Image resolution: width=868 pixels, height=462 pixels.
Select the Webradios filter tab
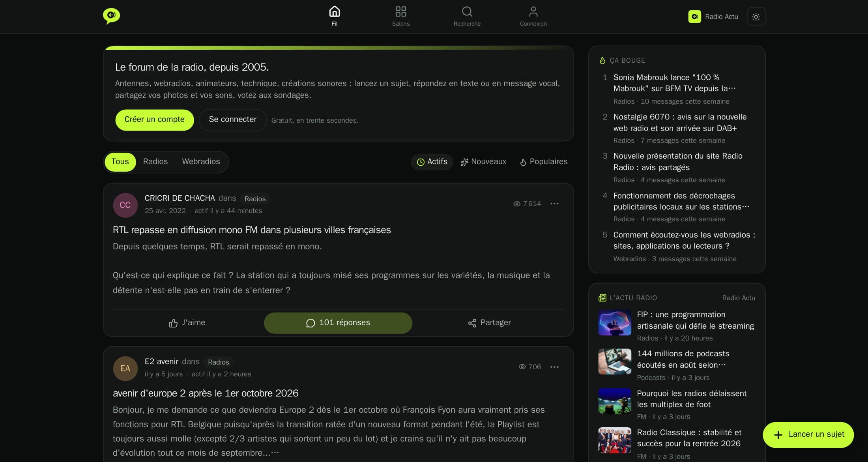coord(201,162)
